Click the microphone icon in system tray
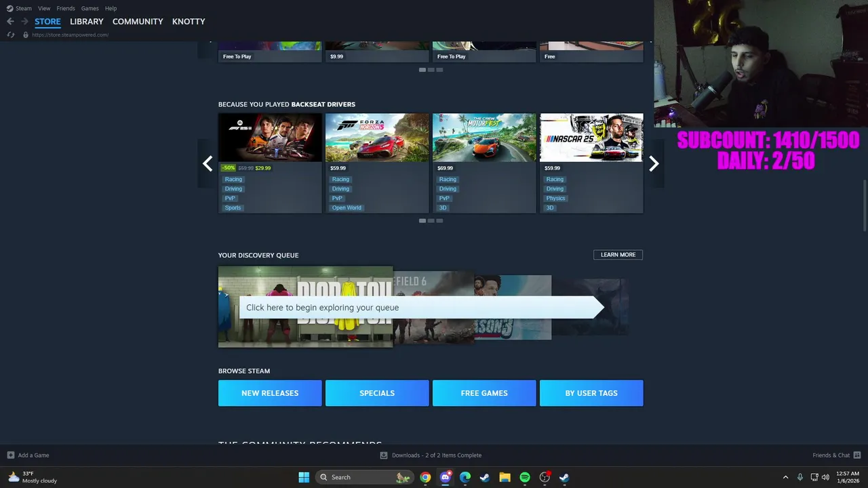 (x=800, y=477)
